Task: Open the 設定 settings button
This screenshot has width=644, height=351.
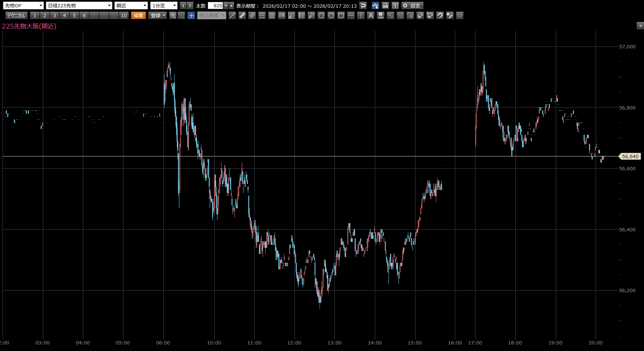Action: (x=412, y=5)
